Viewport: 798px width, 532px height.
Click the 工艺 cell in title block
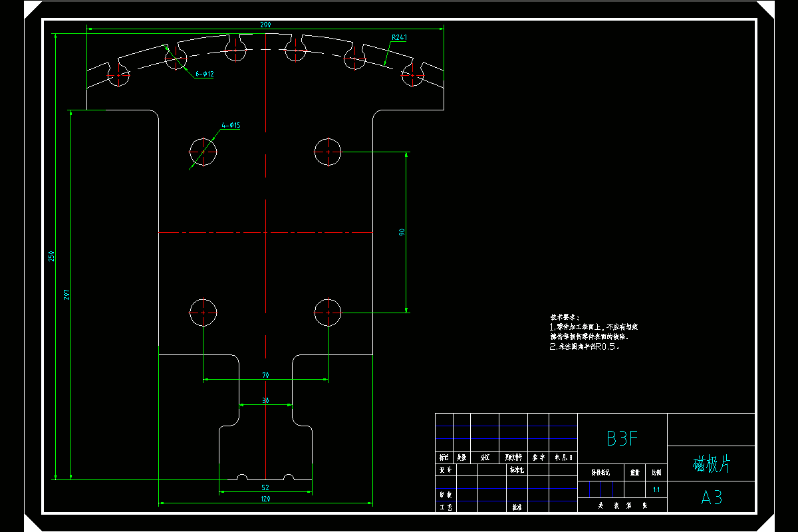coord(445,507)
